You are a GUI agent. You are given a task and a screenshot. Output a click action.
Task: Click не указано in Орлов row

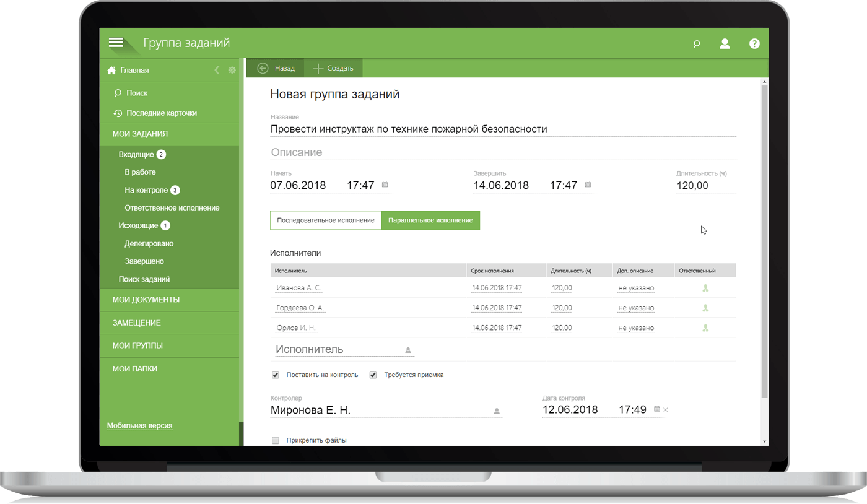(x=636, y=328)
